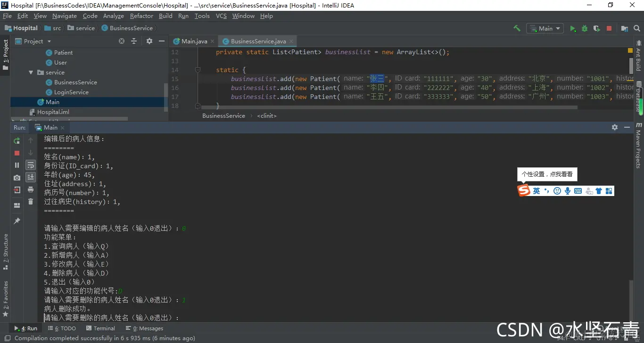Rerun Main from the Run panel

click(17, 140)
